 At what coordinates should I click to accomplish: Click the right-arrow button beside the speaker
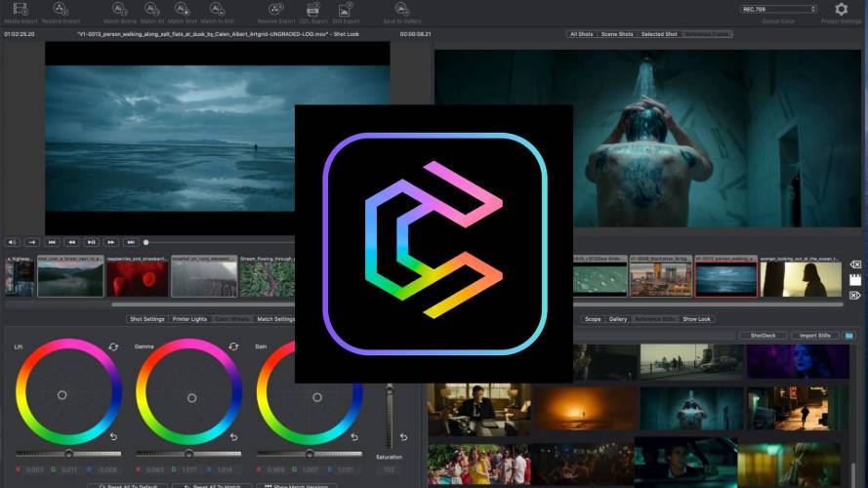click(x=32, y=242)
